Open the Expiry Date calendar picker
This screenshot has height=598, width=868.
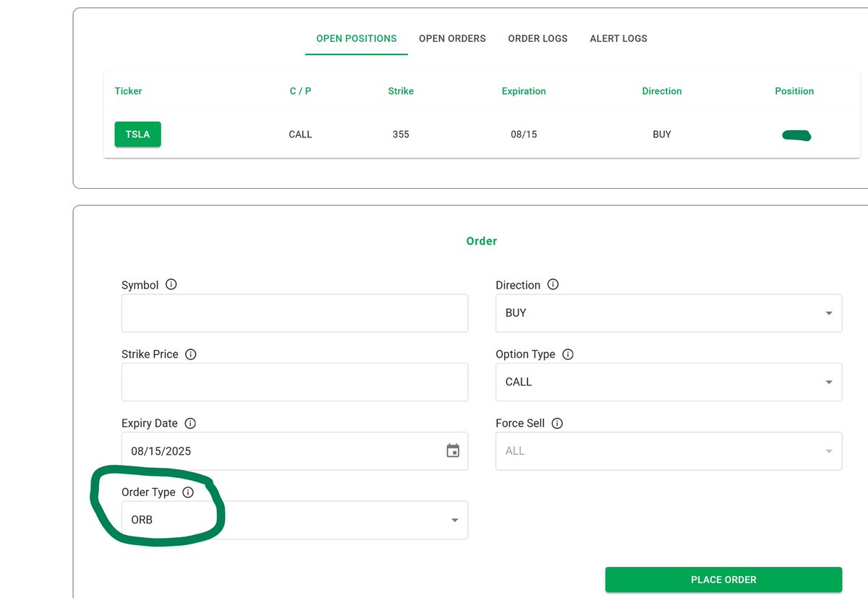coord(453,451)
